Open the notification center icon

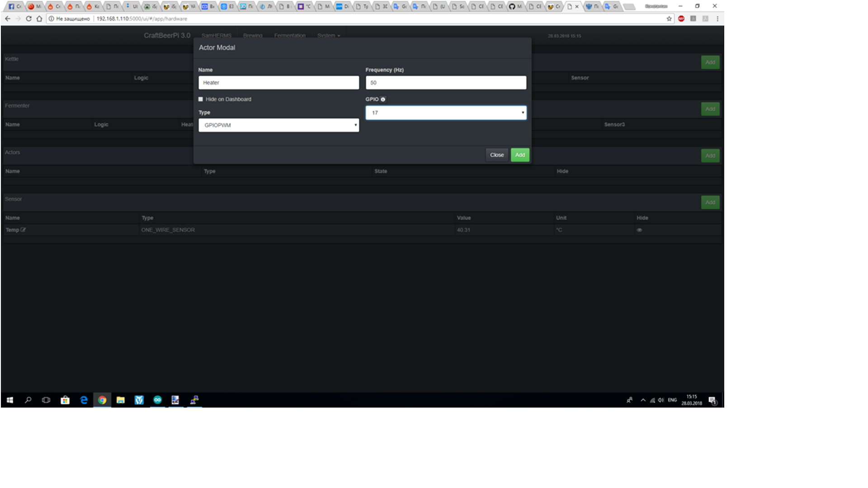[712, 400]
